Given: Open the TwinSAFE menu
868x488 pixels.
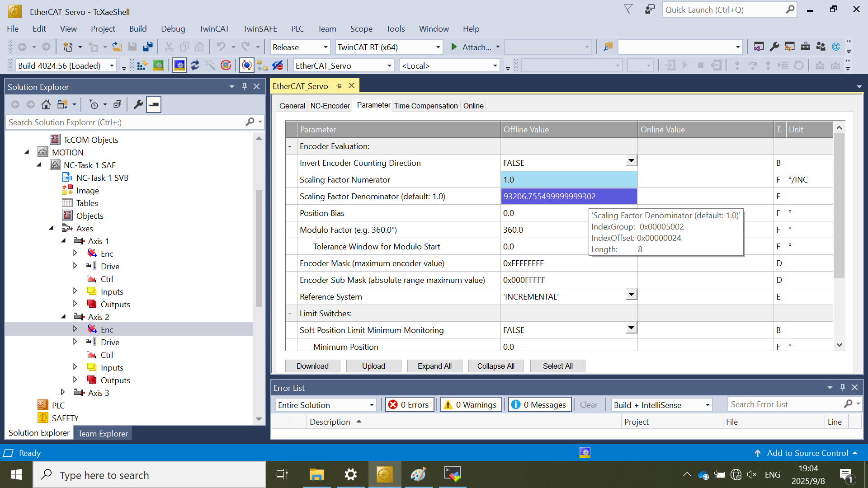Looking at the screenshot, I should coord(260,28).
